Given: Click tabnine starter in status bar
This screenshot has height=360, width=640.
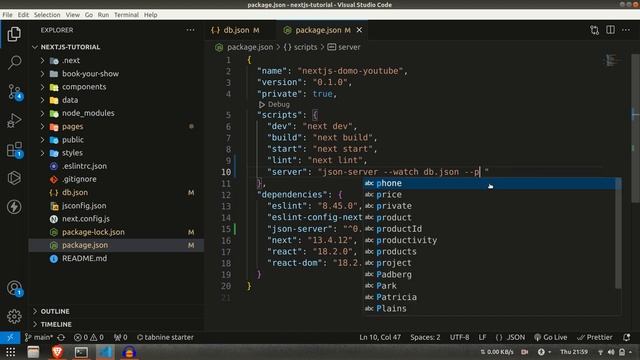Looking at the screenshot, I should [x=165, y=338].
